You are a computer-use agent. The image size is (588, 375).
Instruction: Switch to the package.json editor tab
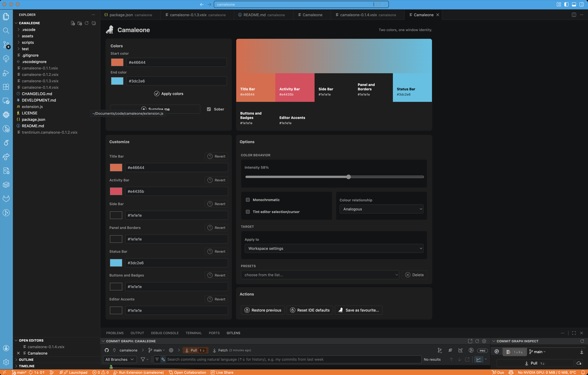[x=130, y=15]
